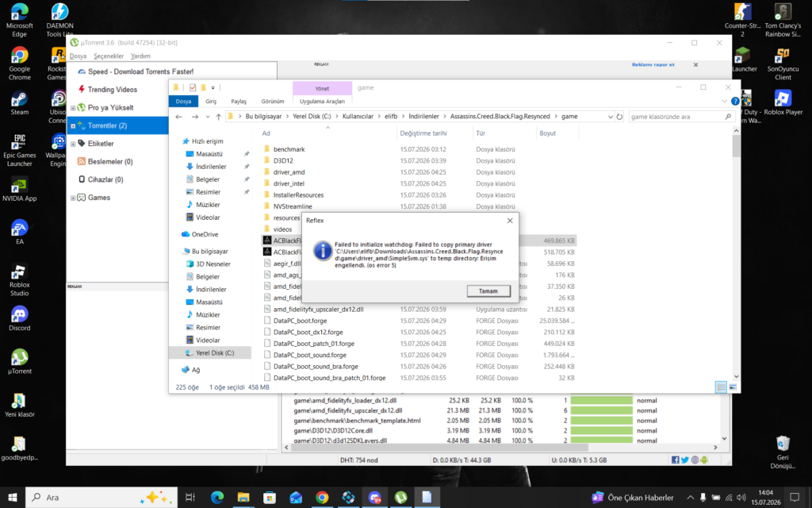
Task: Select amd_fidelityfx_upscaler_dx12.dll file
Action: [319, 310]
